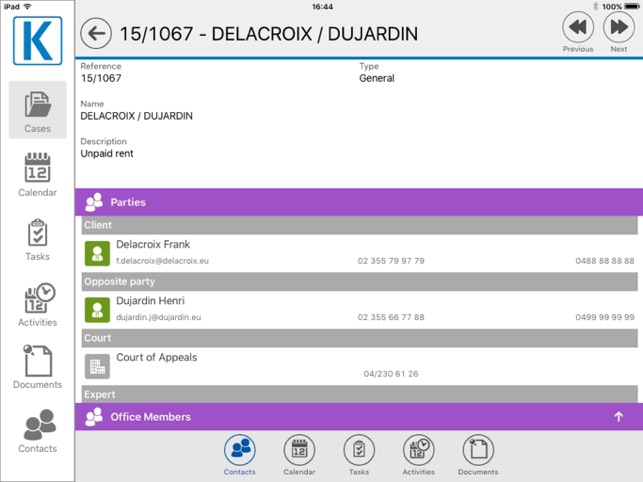Open Tasks in the left sidebar
Viewport: 643px width, 482px height.
[x=38, y=240]
